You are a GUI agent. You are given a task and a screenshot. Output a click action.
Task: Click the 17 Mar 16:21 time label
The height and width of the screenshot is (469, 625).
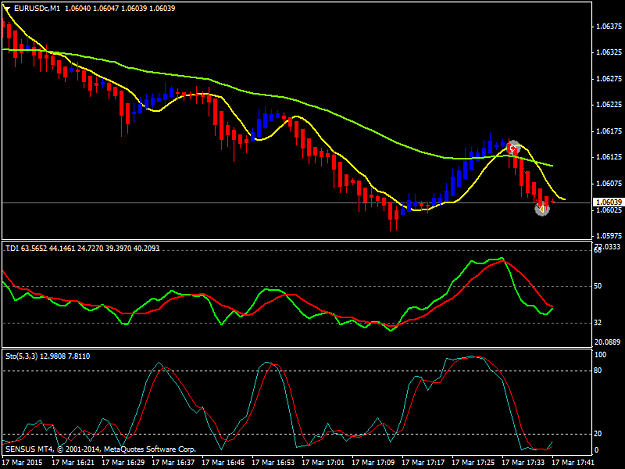[x=73, y=462]
